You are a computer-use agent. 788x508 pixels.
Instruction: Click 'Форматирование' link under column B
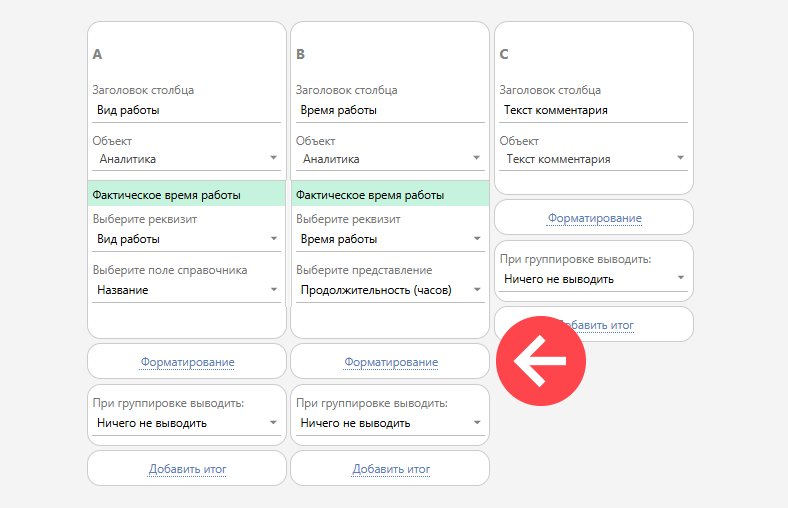(x=391, y=362)
